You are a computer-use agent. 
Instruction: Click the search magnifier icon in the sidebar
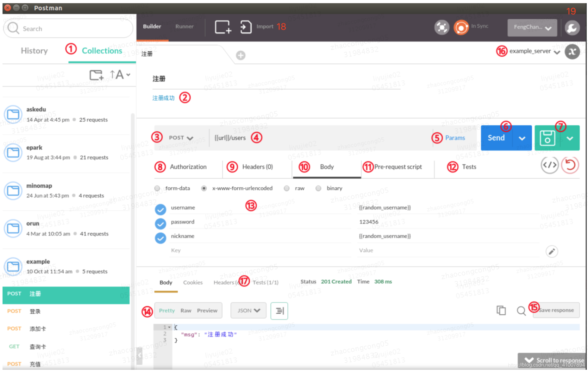coord(13,28)
